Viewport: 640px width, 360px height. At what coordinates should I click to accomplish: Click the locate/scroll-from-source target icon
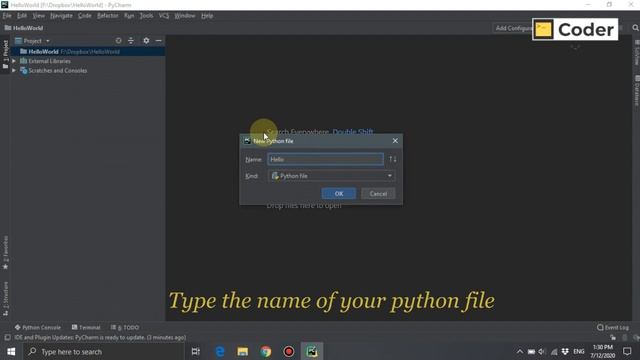118,41
